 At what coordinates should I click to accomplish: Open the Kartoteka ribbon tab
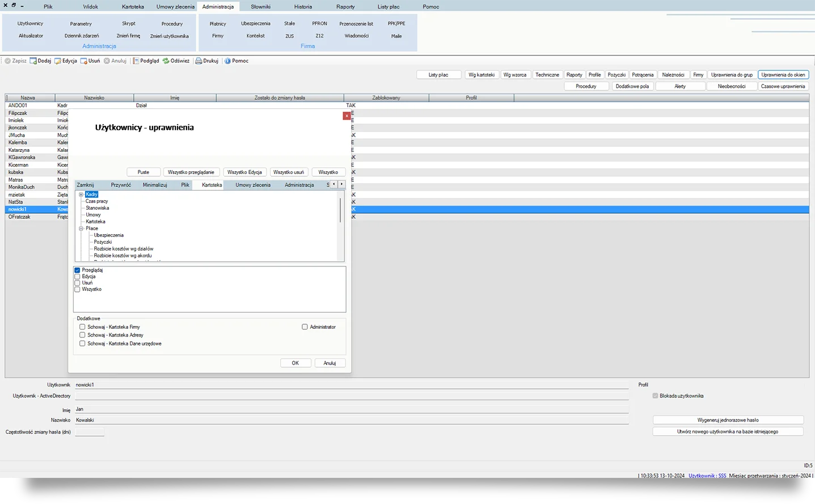click(133, 7)
